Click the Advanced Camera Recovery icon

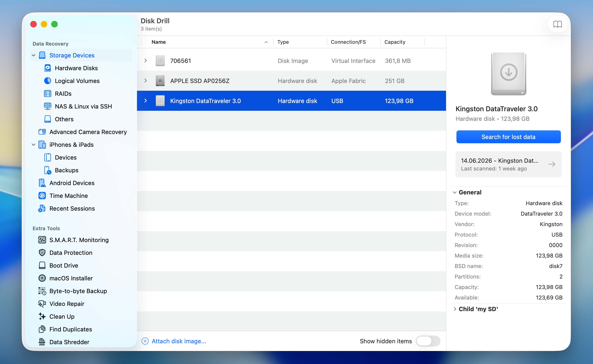42,132
